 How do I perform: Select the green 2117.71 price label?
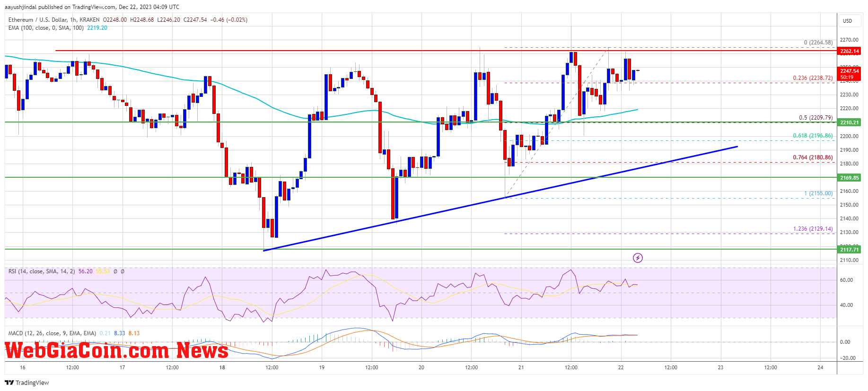point(850,250)
